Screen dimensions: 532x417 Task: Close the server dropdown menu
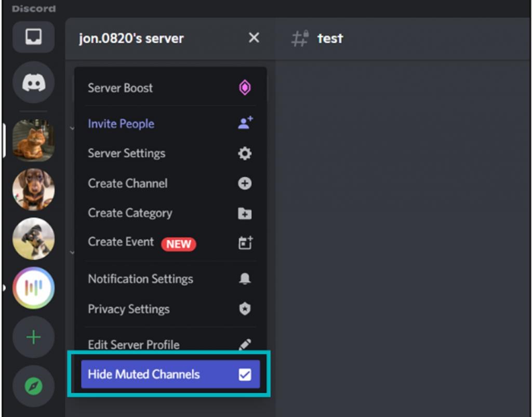point(254,37)
